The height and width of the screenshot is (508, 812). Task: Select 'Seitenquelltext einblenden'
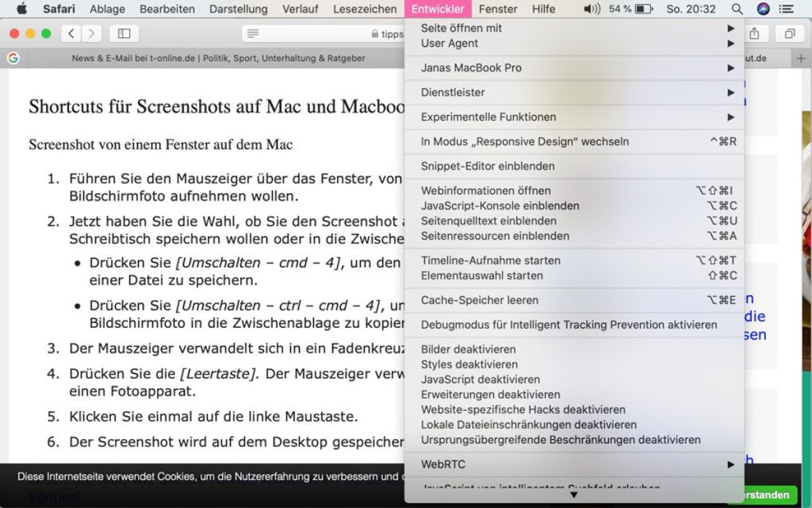point(574,221)
